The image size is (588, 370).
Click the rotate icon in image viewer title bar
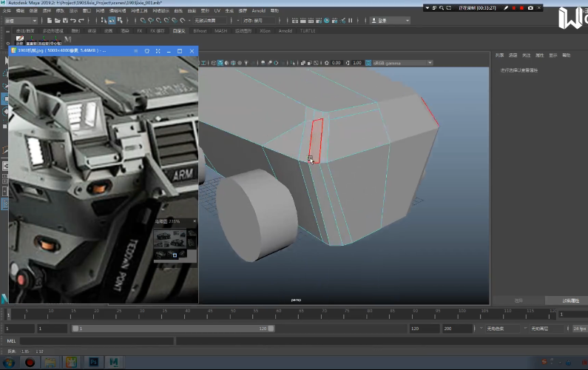(146, 51)
